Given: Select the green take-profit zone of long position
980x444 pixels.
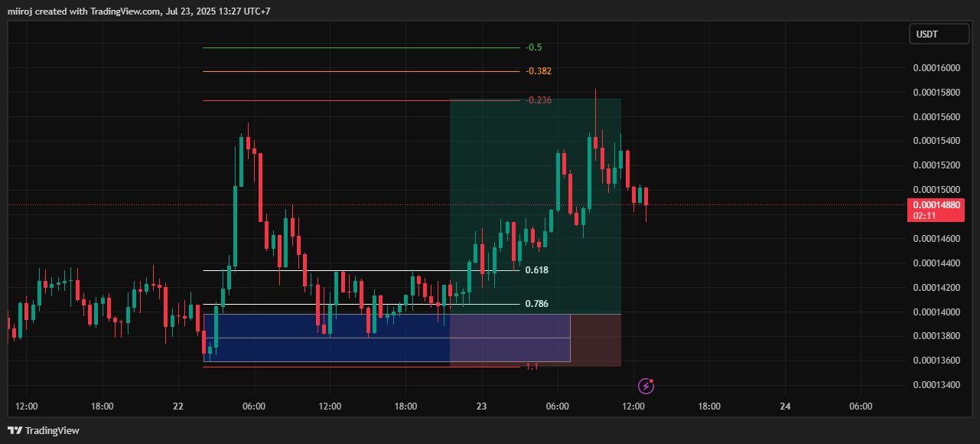Looking at the screenshot, I should point(536,206).
